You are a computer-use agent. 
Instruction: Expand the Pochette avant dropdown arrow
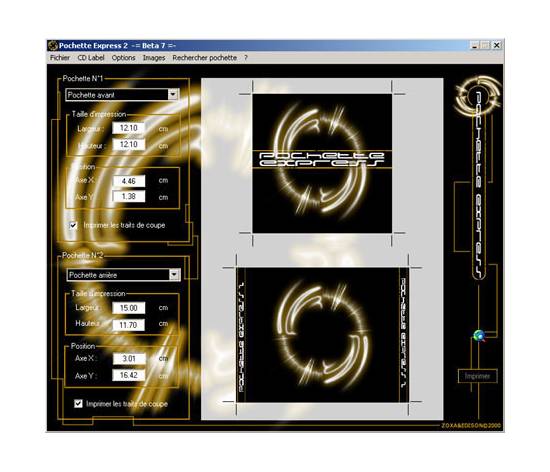coord(173,94)
